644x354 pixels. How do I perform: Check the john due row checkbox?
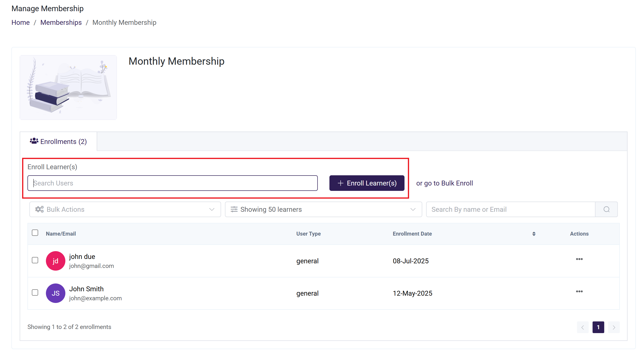[35, 260]
